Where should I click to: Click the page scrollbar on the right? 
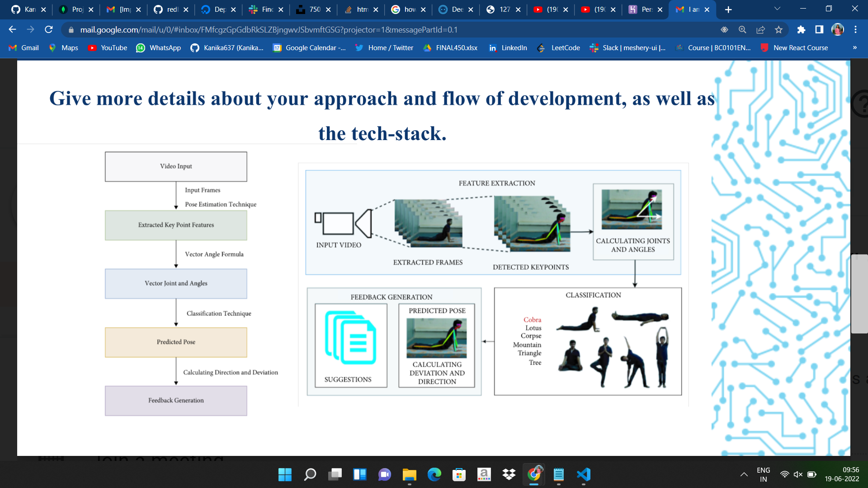[x=861, y=294]
